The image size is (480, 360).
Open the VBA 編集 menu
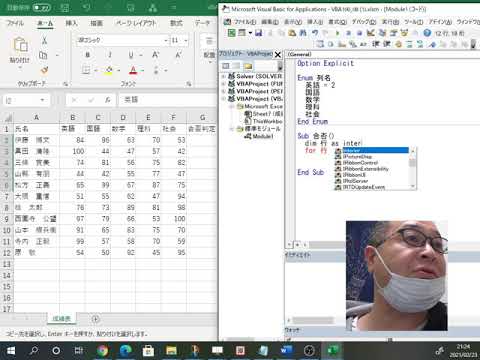pyautogui.click(x=270, y=22)
